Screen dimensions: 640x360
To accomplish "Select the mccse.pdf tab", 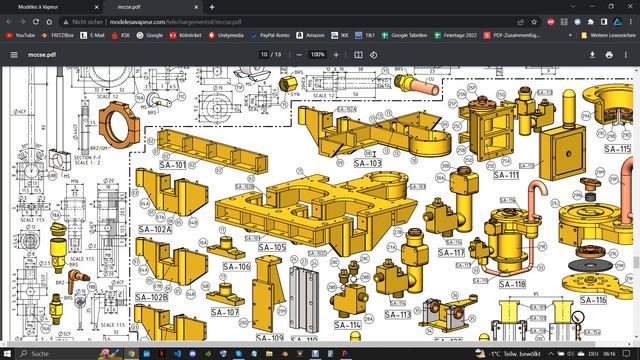I will pyautogui.click(x=152, y=7).
